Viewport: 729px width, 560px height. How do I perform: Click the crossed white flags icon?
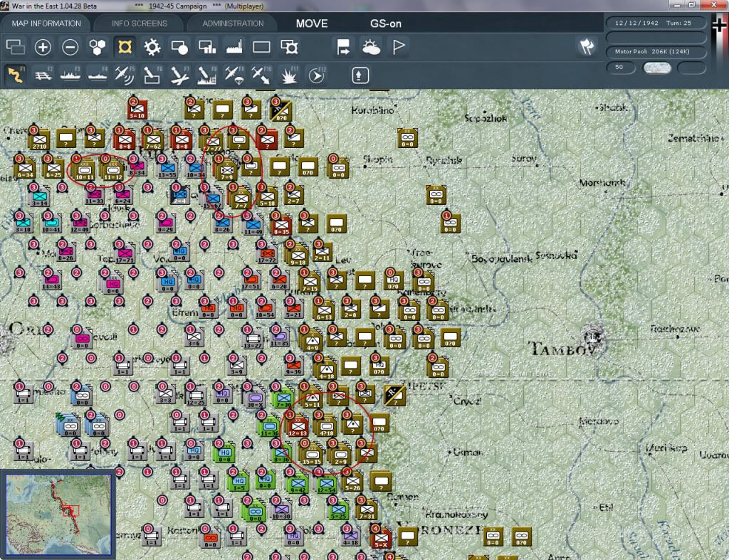587,47
